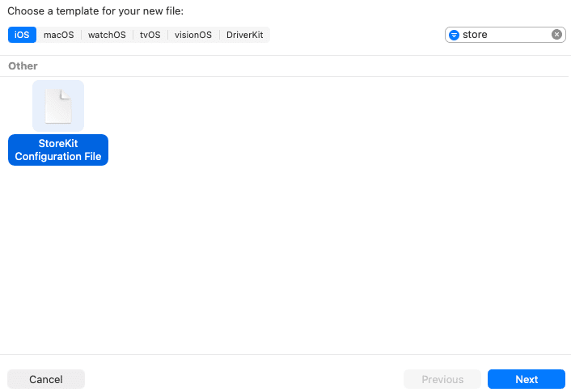
Task: Select the iOS platform tab
Action: point(22,35)
